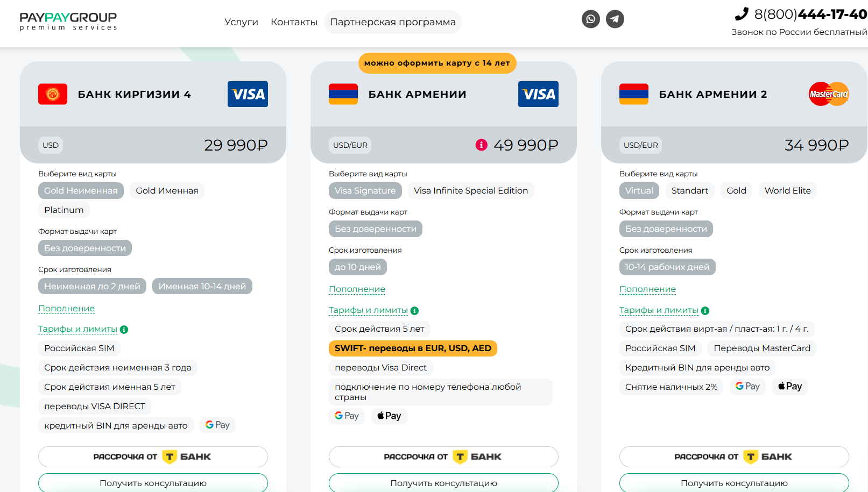The height and width of the screenshot is (492, 868).
Task: Open the Услуги menu item
Action: tap(241, 22)
